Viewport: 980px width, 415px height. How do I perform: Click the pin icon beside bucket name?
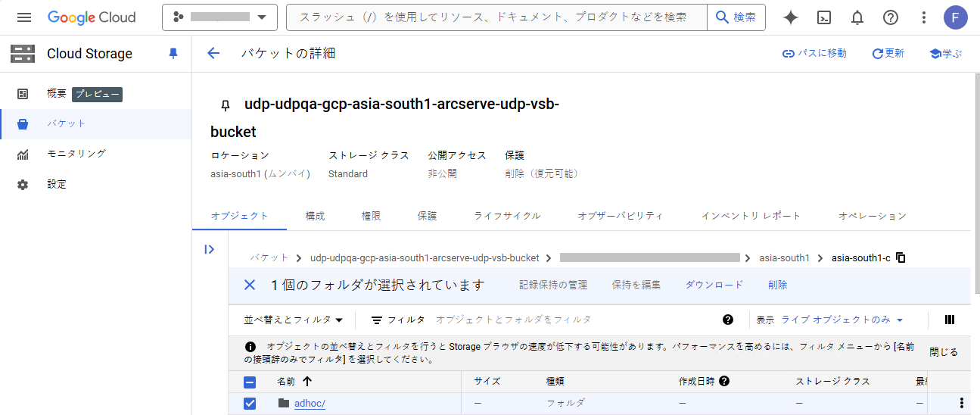[x=225, y=105]
